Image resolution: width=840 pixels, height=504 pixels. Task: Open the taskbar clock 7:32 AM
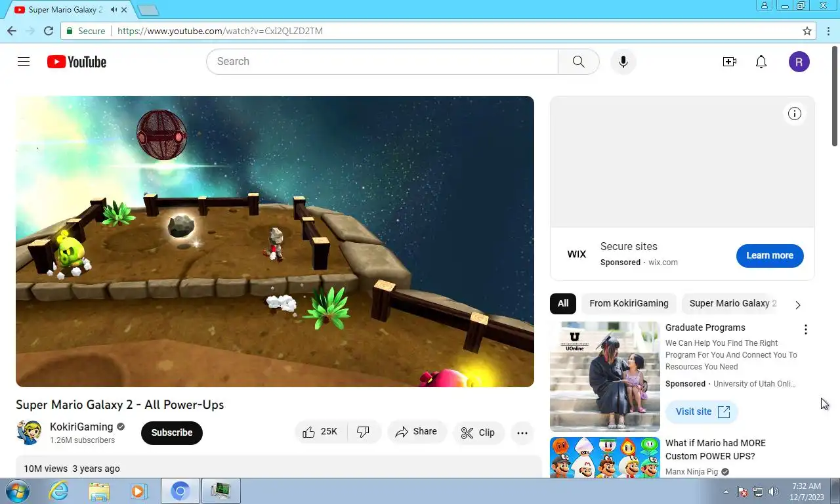[807, 492]
